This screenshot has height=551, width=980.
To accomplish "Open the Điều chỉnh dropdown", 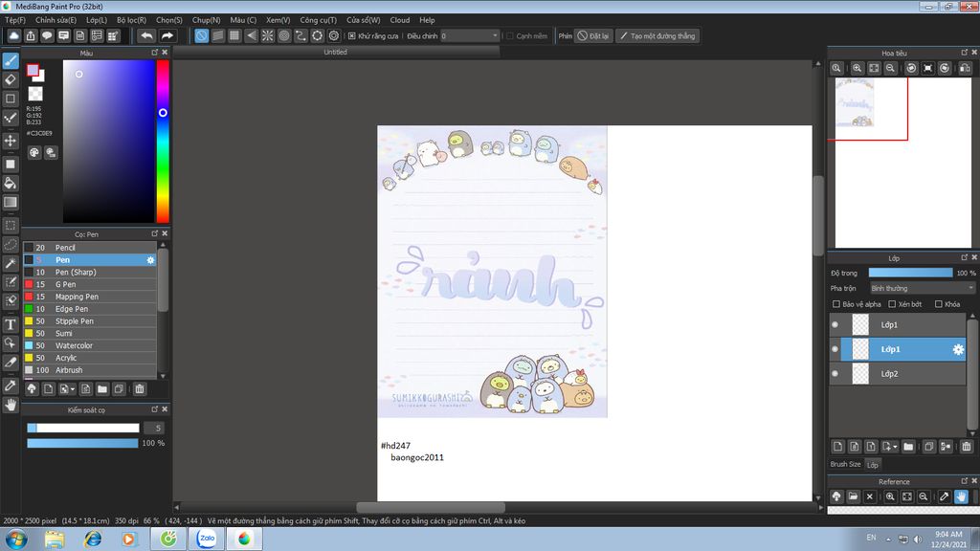I will tap(470, 36).
